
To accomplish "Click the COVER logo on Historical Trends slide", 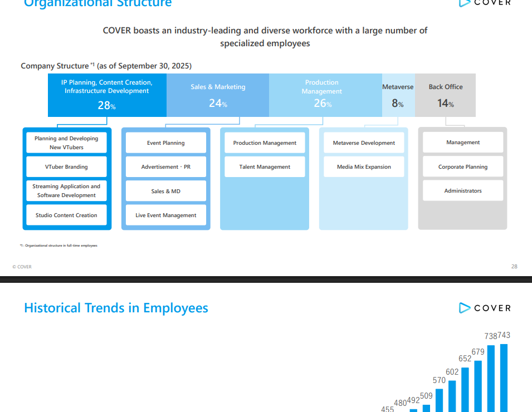I will tap(485, 308).
